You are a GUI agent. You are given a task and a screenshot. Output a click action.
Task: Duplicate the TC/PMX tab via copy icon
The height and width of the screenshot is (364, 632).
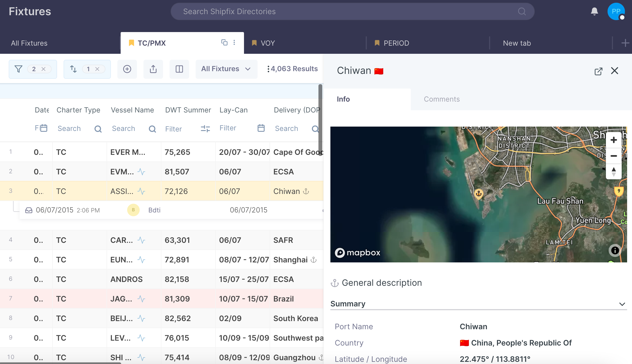224,42
